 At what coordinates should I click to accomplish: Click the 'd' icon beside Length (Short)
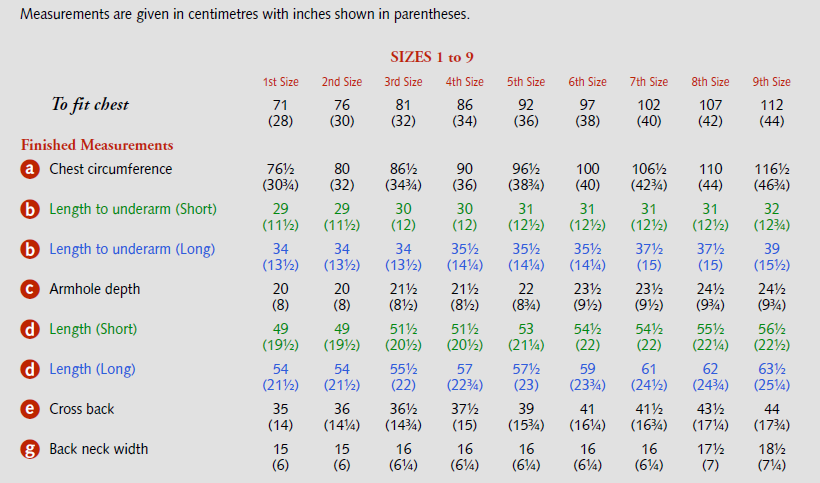coord(30,330)
